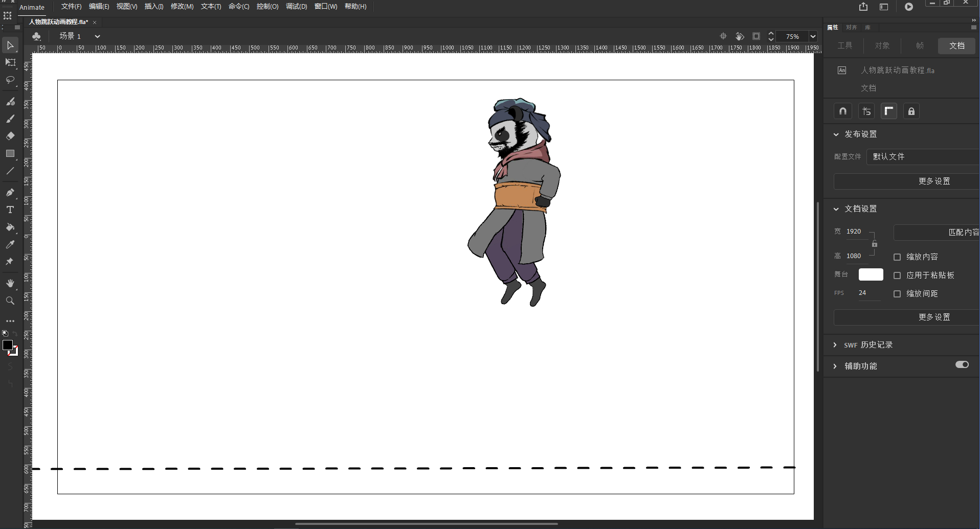Open the fill color swatch with red slash
Viewport: 980px width, 529px height.
pos(14,352)
